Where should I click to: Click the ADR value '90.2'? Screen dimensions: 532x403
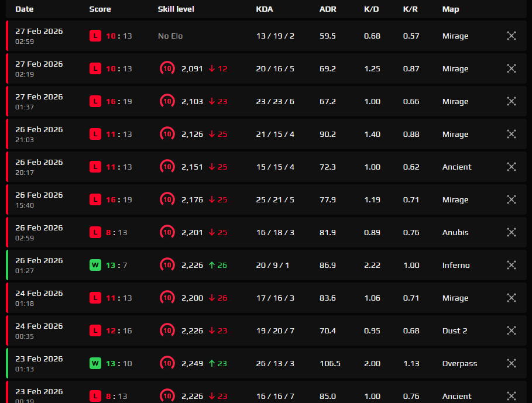coord(328,134)
